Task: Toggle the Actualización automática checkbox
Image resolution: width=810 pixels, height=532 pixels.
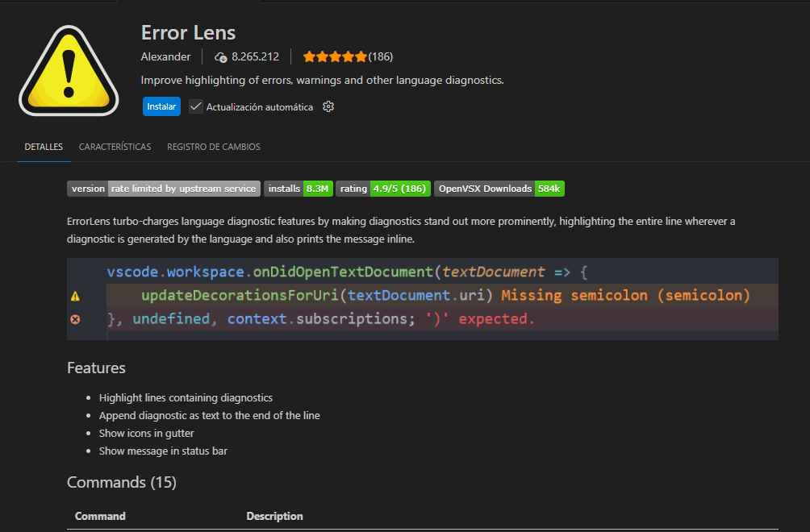Action: (x=196, y=106)
